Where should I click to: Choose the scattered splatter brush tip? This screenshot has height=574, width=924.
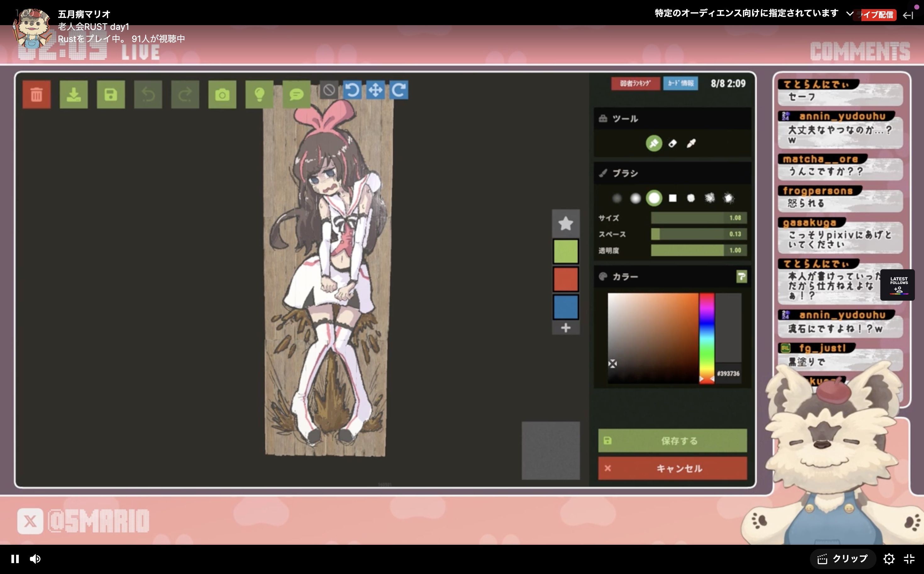coord(709,198)
